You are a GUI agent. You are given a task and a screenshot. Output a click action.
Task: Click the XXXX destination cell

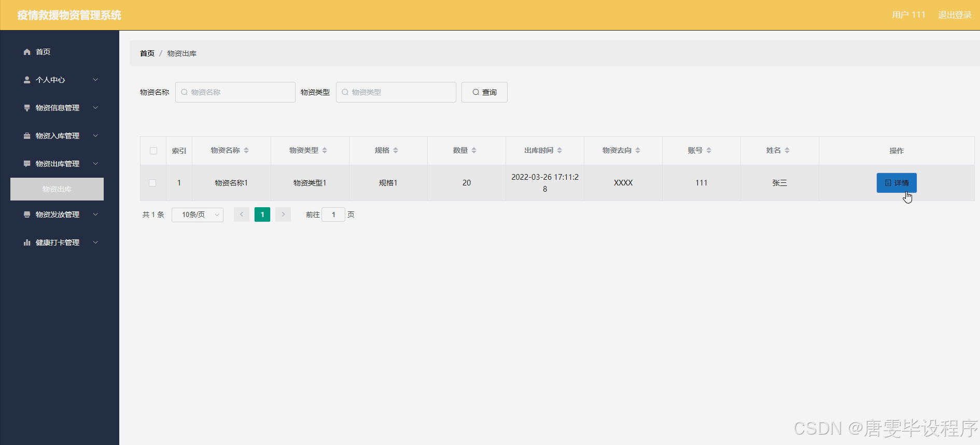[623, 183]
